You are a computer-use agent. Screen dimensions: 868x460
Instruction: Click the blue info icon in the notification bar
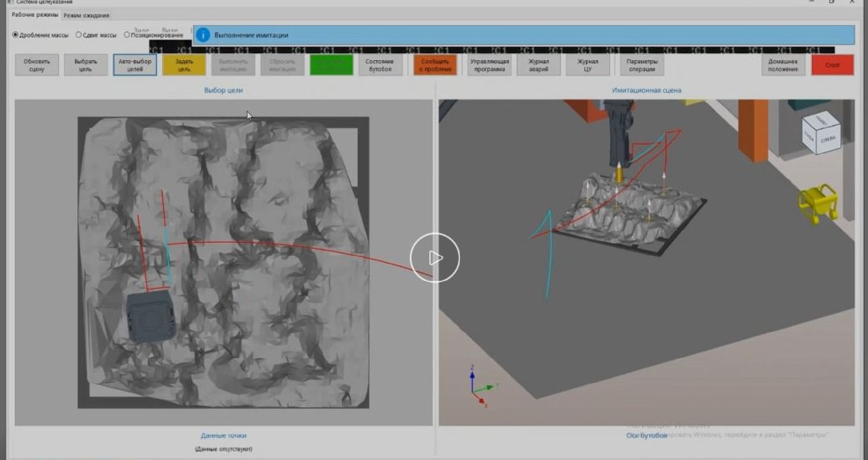tap(203, 35)
